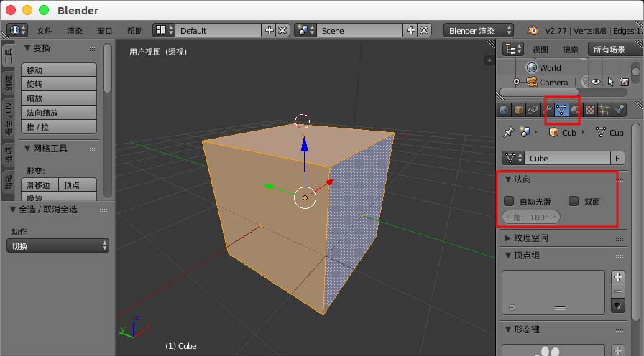The height and width of the screenshot is (356, 644).
Task: Open the outliner 视图 menu
Action: (540, 50)
